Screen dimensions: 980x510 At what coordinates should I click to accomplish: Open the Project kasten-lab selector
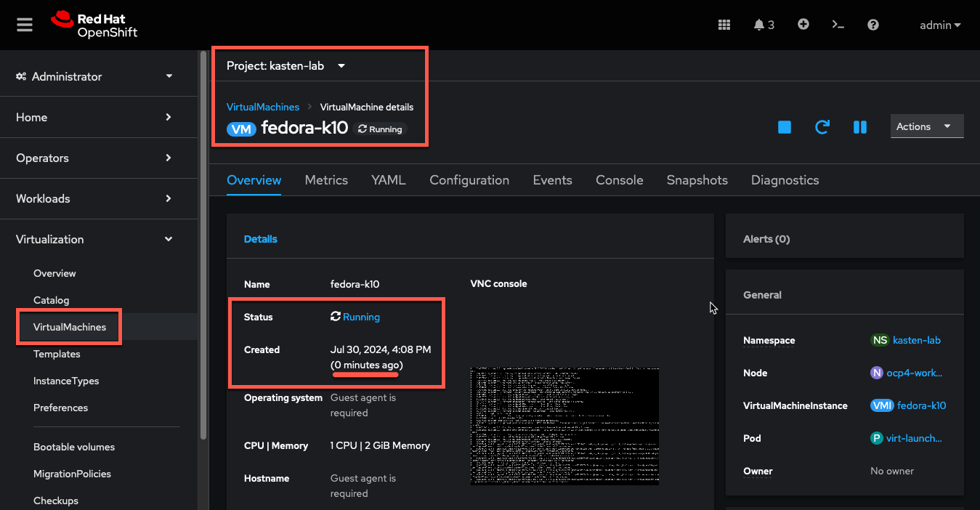coord(286,65)
